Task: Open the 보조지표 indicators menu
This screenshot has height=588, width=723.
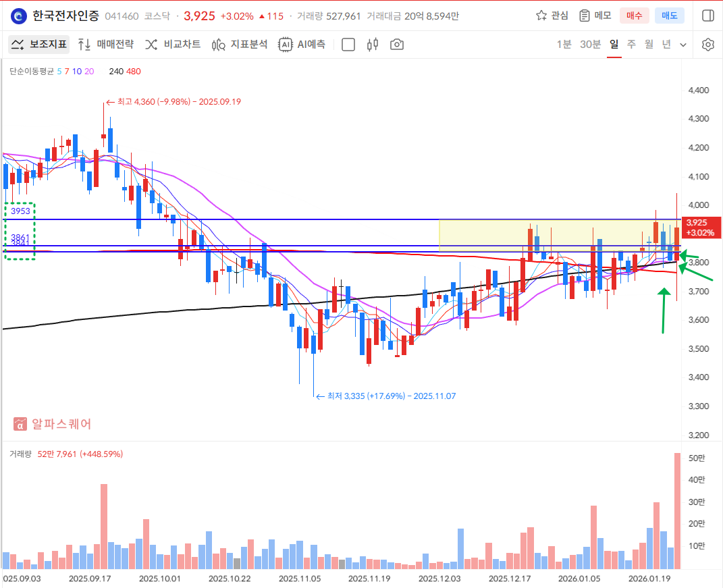Action: click(x=39, y=45)
